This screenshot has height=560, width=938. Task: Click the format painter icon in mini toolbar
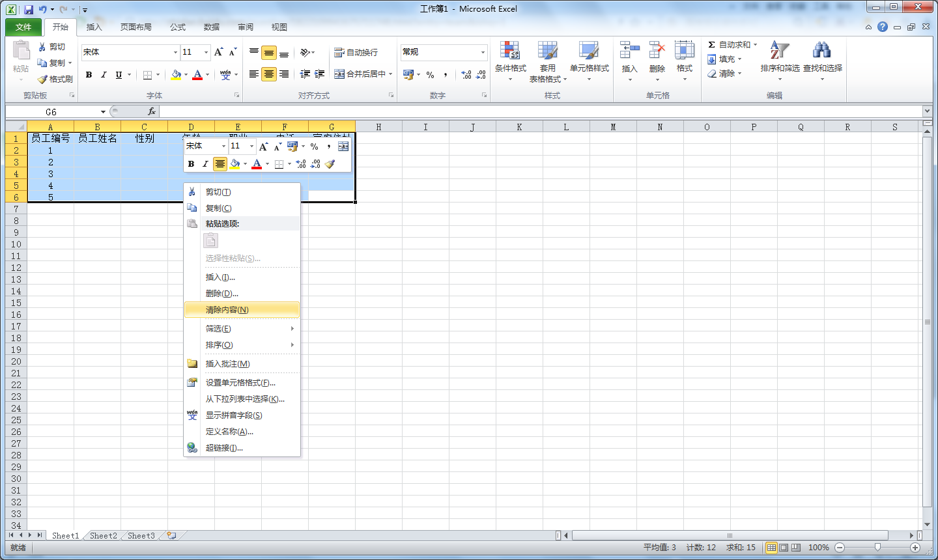330,164
